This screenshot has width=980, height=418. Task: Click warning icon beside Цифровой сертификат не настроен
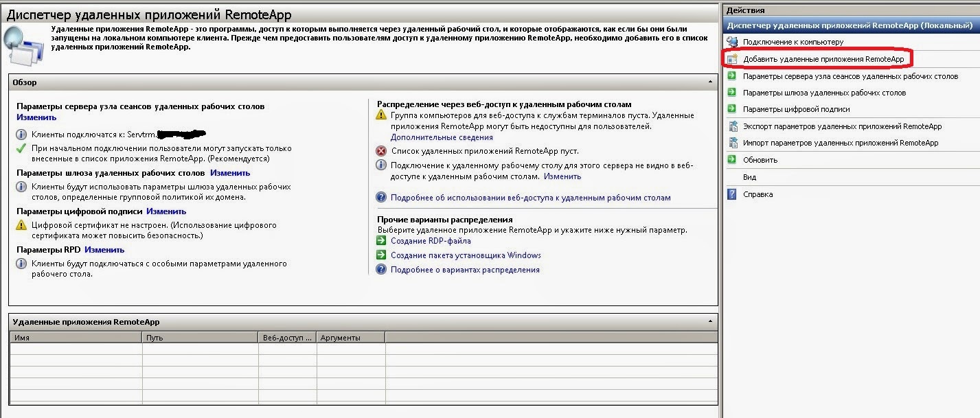point(21,225)
